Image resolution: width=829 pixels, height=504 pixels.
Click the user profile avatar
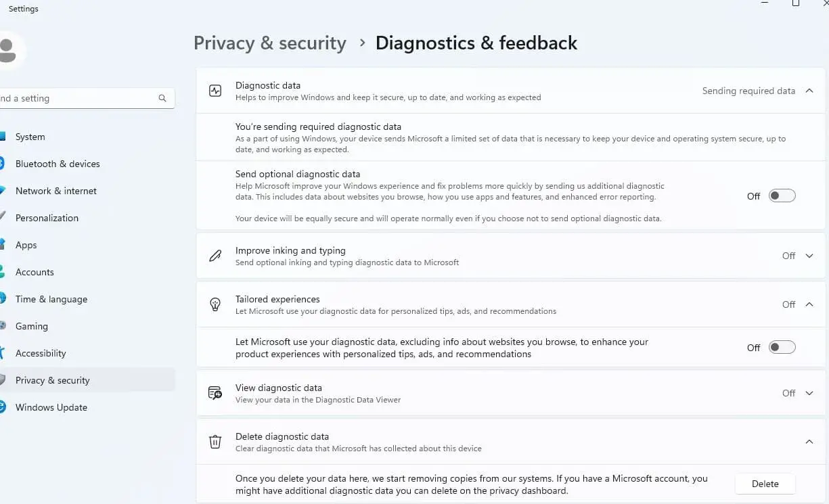click(8, 51)
